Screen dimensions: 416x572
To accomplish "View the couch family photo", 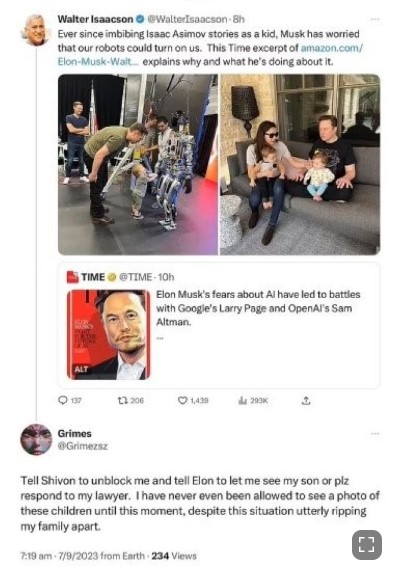I will click(300, 165).
